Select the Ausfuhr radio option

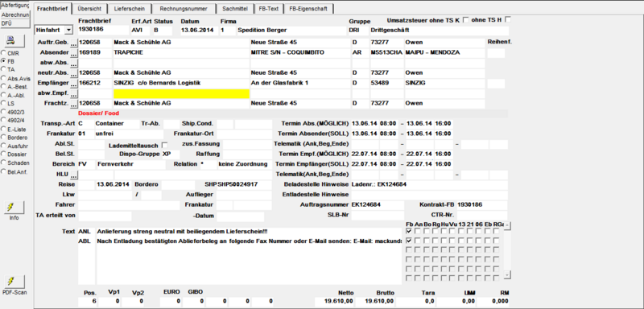click(x=4, y=146)
